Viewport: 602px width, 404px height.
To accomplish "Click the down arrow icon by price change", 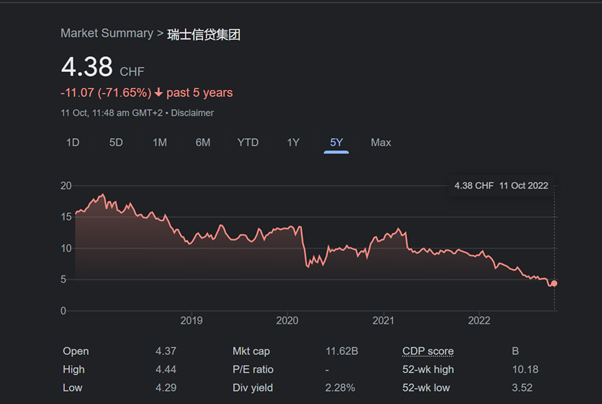I will tap(159, 93).
